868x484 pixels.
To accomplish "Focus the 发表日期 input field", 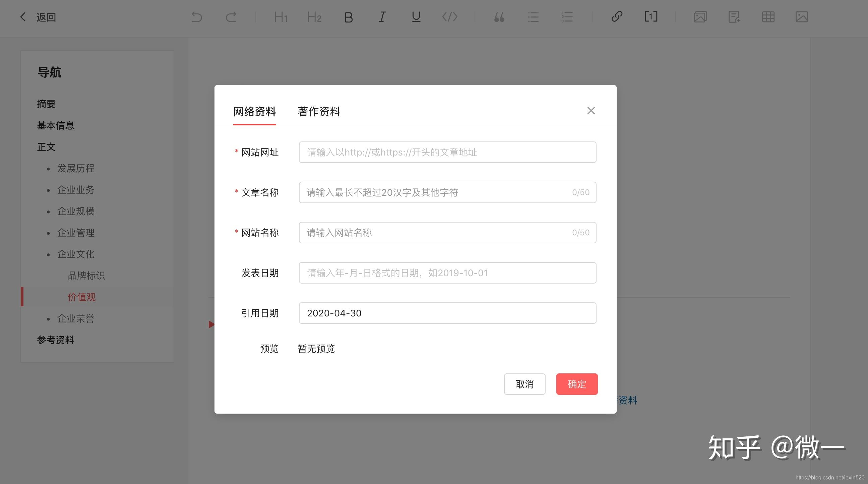I will [x=447, y=273].
